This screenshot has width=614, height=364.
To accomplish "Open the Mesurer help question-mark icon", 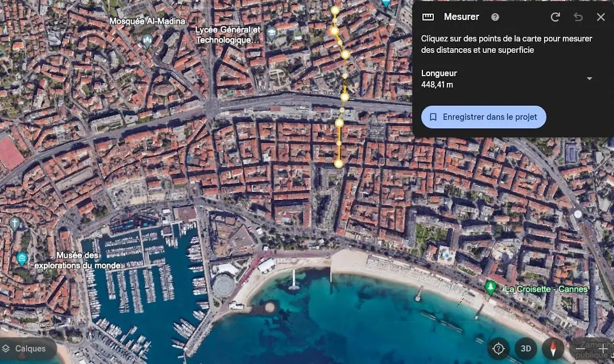I will pos(495,17).
